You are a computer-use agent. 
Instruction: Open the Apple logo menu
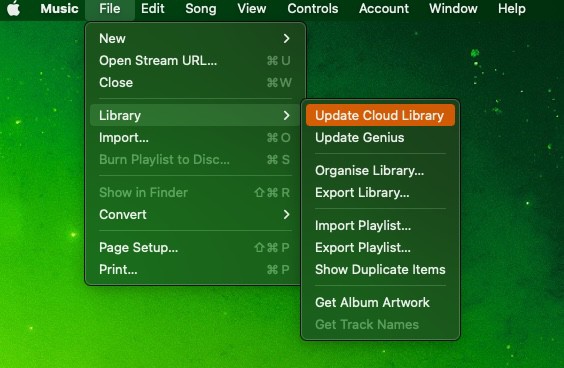13,8
